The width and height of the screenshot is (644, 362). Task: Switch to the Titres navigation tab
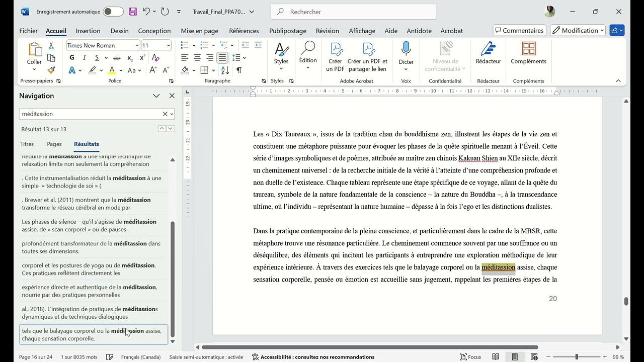[27, 144]
